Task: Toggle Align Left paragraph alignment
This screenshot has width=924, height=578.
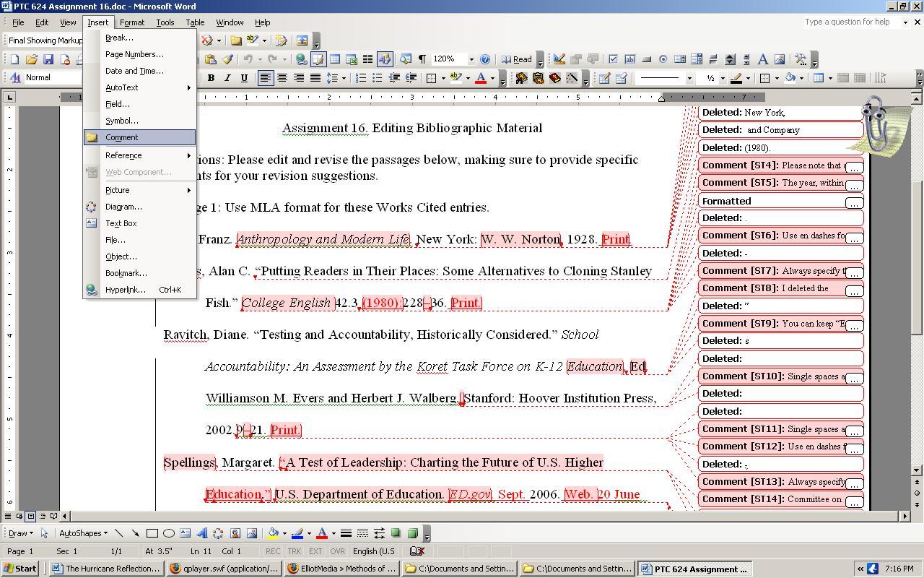Action: pyautogui.click(x=266, y=78)
